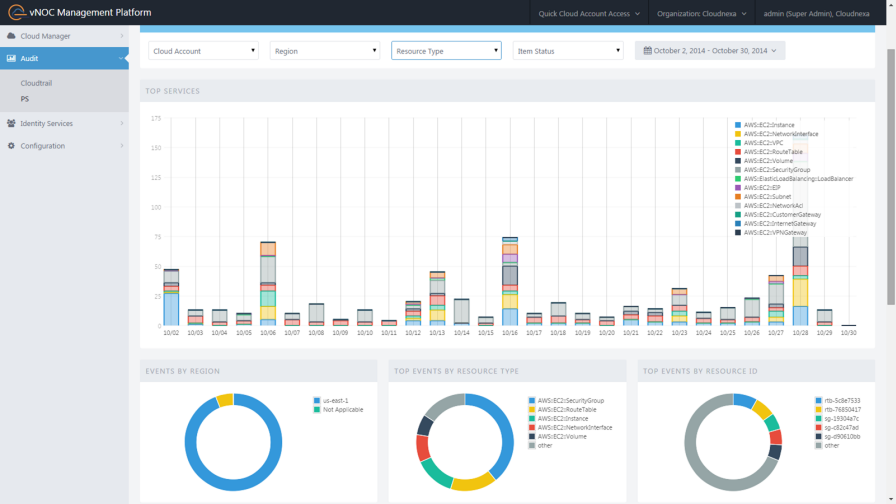Screen dimensions: 896x504
Task: Toggle us-east-1 legend in Events by Region
Action: coord(336,400)
